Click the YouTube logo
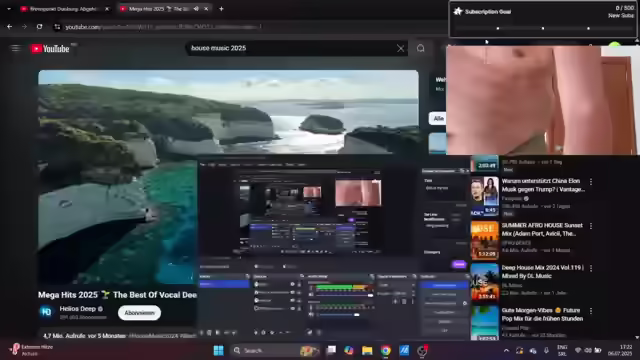This screenshot has height=360, width=640. [x=50, y=49]
